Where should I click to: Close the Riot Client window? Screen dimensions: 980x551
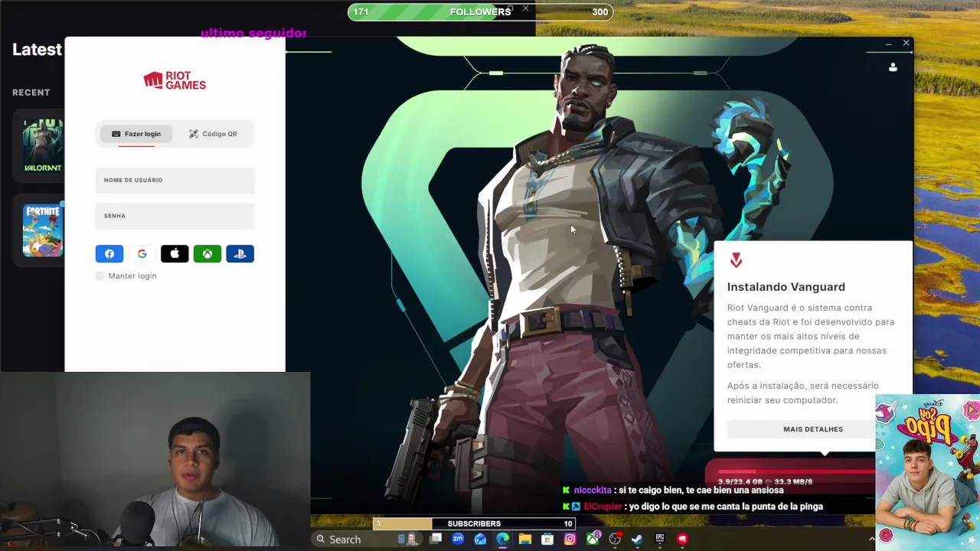pyautogui.click(x=906, y=43)
